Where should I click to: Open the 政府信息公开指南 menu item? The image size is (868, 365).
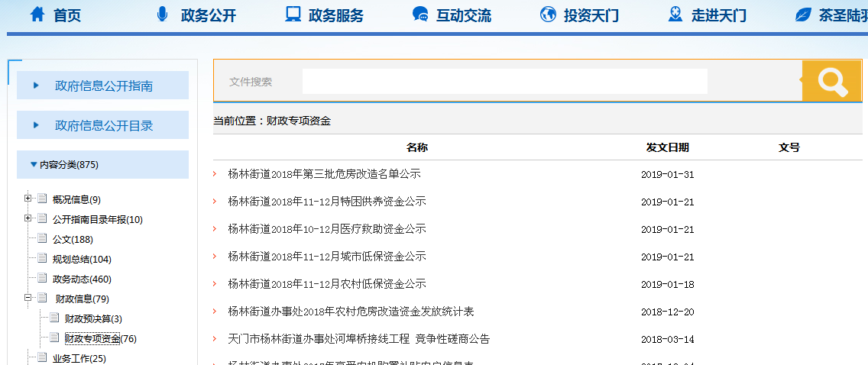point(103,86)
